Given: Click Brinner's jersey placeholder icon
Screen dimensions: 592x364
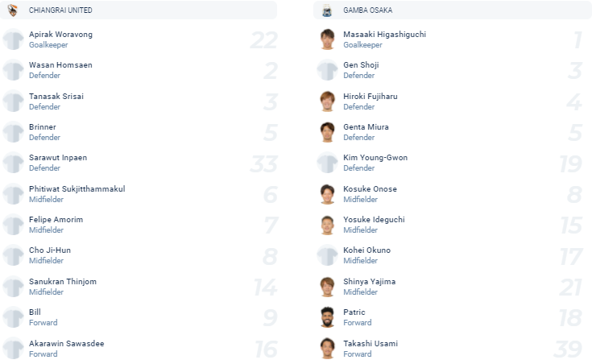Looking at the screenshot, I should (x=13, y=132).
